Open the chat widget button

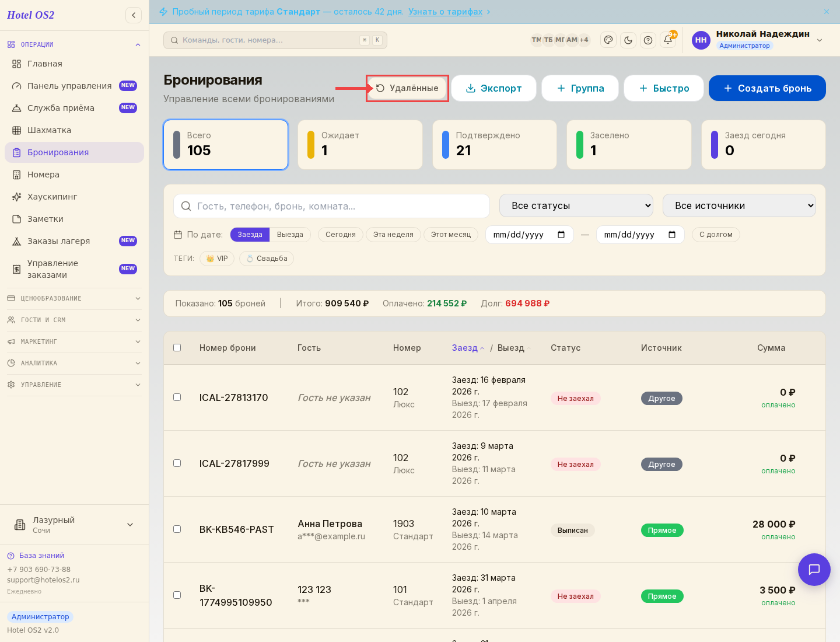pos(814,570)
